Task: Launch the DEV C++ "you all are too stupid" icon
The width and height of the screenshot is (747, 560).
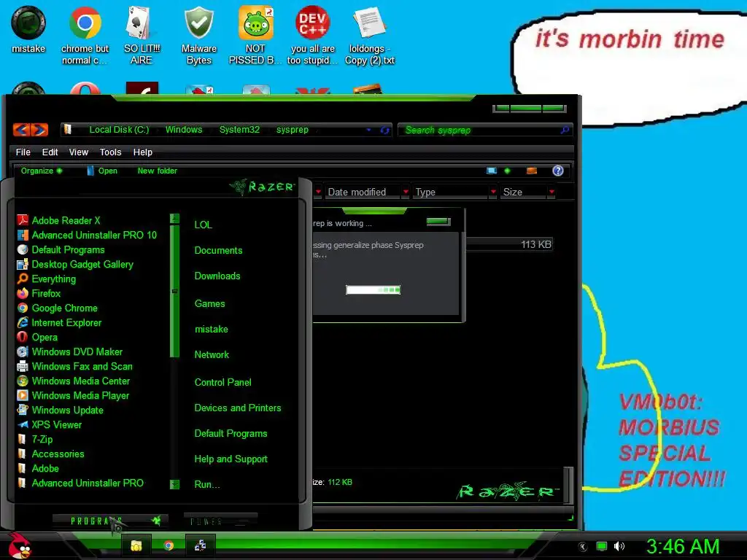Action: tap(312, 35)
